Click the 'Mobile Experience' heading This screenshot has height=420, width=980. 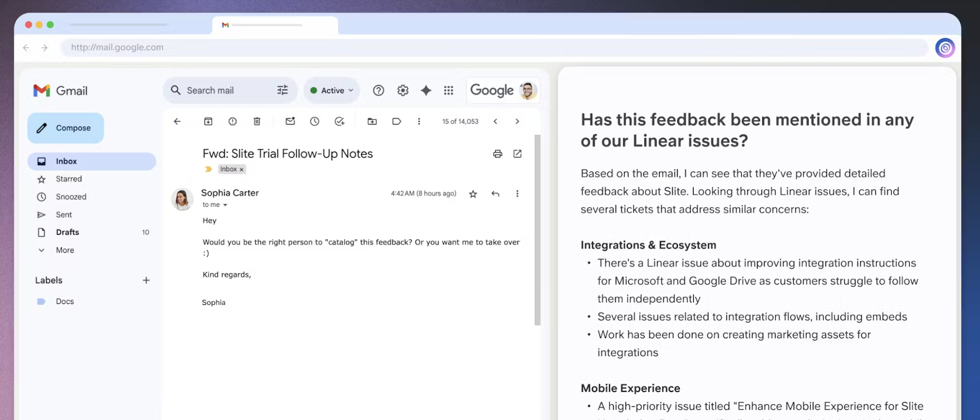coord(630,389)
